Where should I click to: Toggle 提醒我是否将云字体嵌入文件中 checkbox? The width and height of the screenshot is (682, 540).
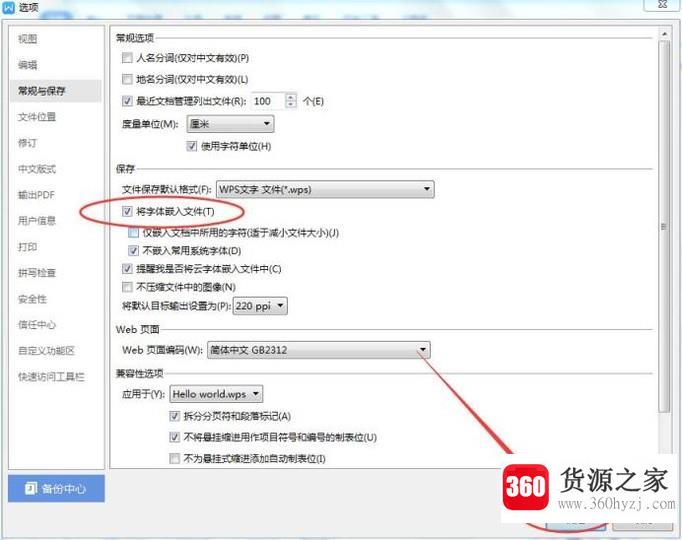tap(127, 269)
